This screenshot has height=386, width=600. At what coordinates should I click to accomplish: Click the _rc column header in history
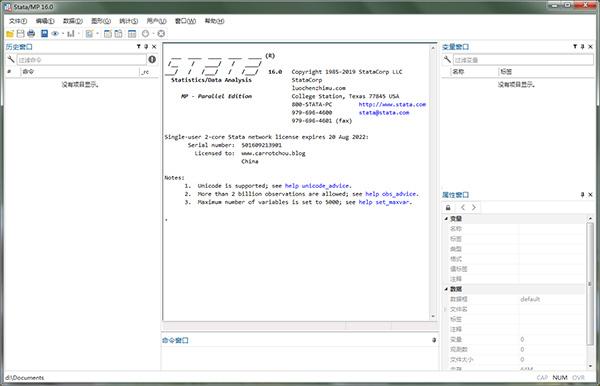coord(148,72)
